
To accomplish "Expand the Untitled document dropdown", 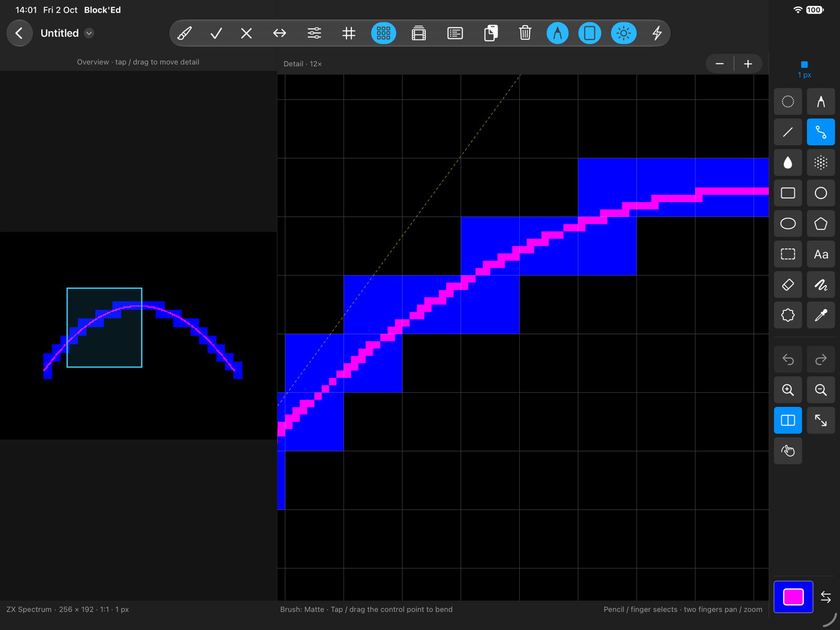I will 89,33.
